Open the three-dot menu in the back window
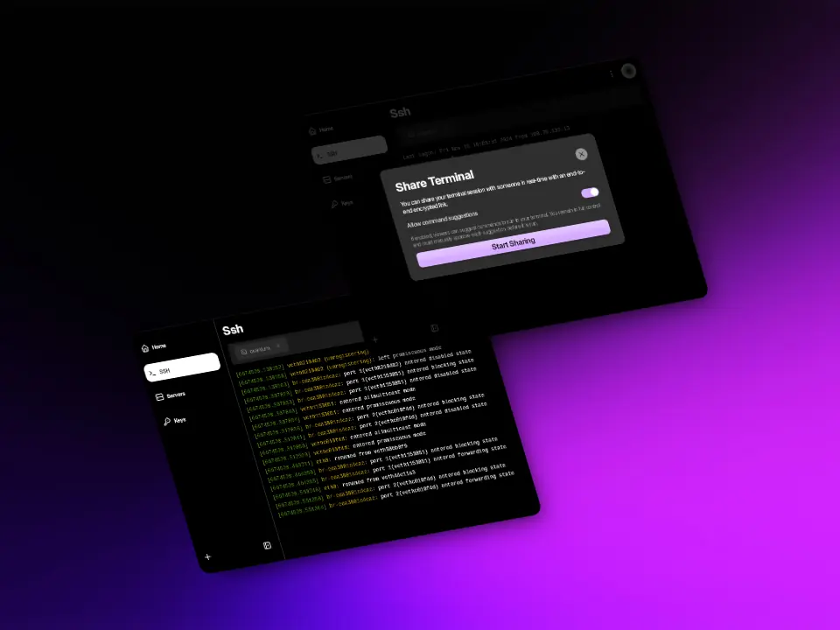 611,74
